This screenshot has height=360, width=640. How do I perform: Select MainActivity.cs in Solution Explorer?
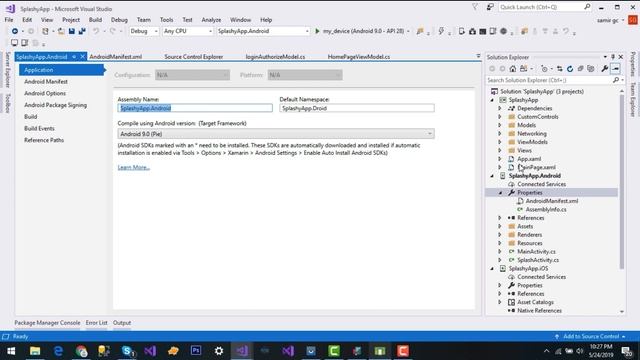point(536,252)
